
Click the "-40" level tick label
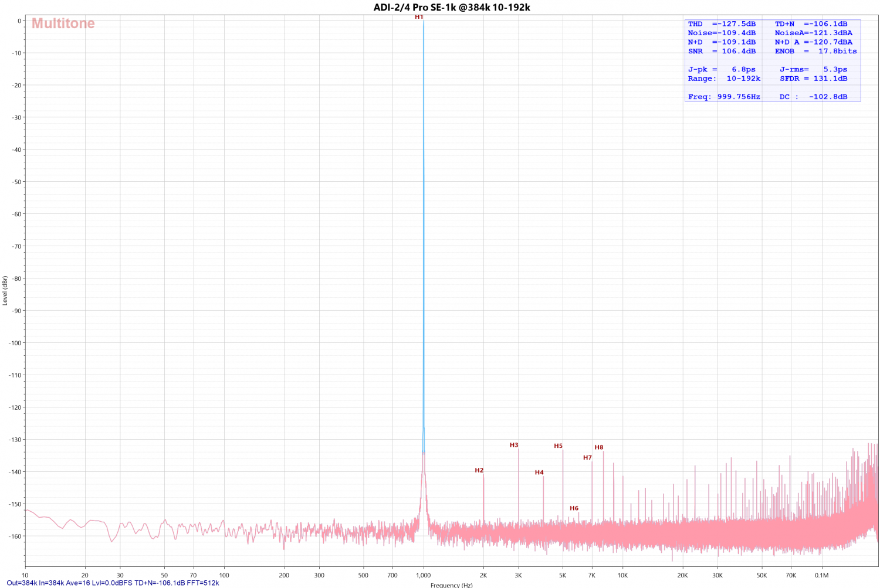pos(16,149)
